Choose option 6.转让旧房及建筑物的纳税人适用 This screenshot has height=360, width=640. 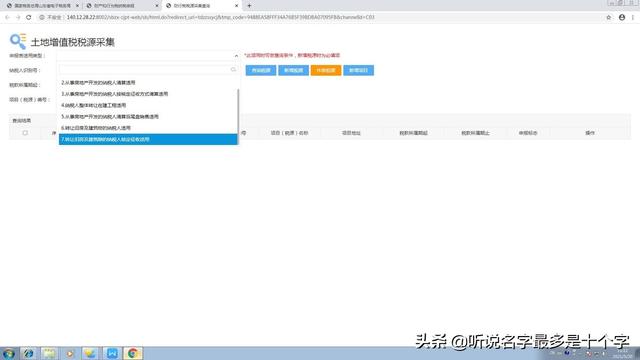tap(148, 128)
